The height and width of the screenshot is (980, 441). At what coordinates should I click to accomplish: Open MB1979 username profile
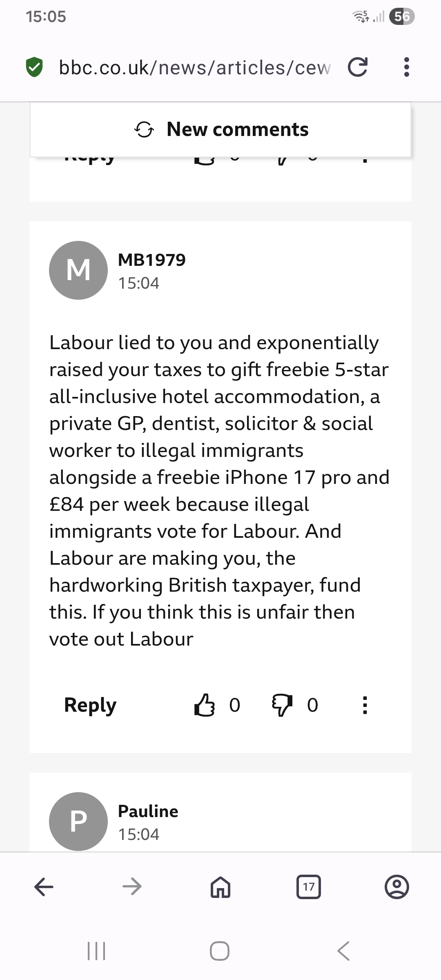151,260
